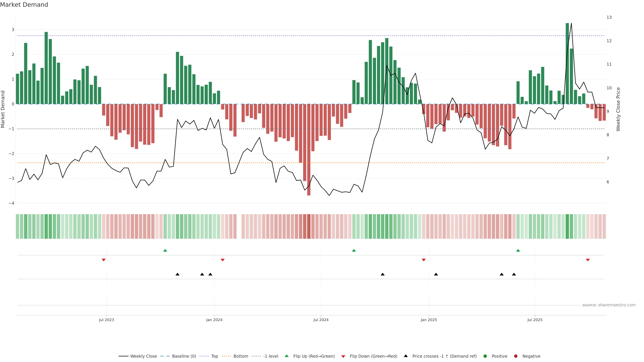Toggle the -1 level legend entry

(271, 356)
